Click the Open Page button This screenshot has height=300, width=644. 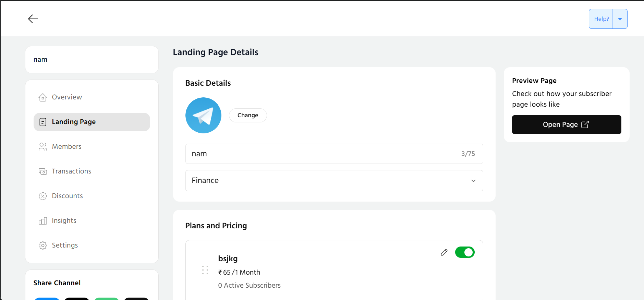[566, 124]
